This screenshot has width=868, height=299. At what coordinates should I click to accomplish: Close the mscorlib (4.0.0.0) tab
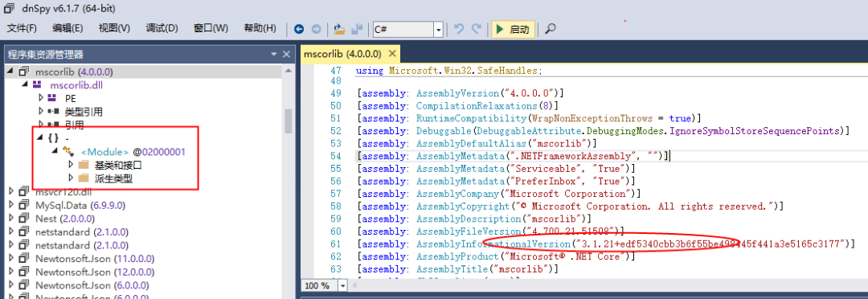click(391, 55)
